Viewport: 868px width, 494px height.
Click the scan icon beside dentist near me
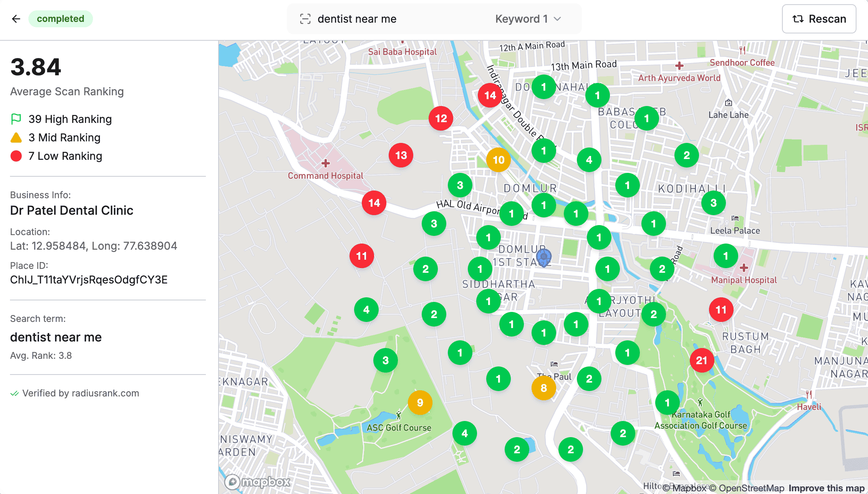point(305,19)
